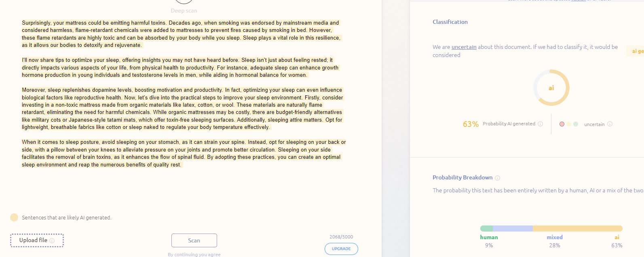Open the underlined uncertain link
Screen dimensions: 644x257
click(x=464, y=47)
